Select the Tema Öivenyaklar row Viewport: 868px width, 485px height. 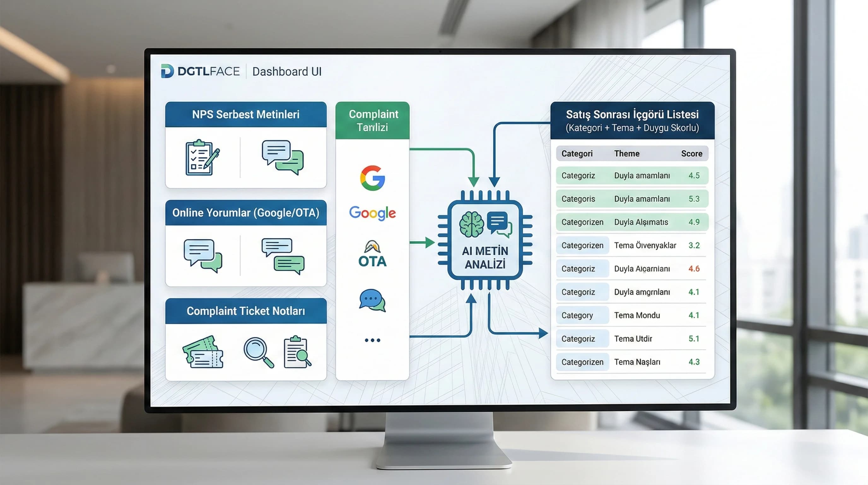point(645,246)
